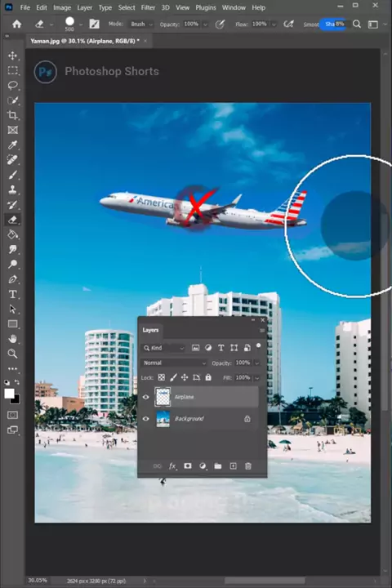Select the Path Selection tool

coord(13,309)
